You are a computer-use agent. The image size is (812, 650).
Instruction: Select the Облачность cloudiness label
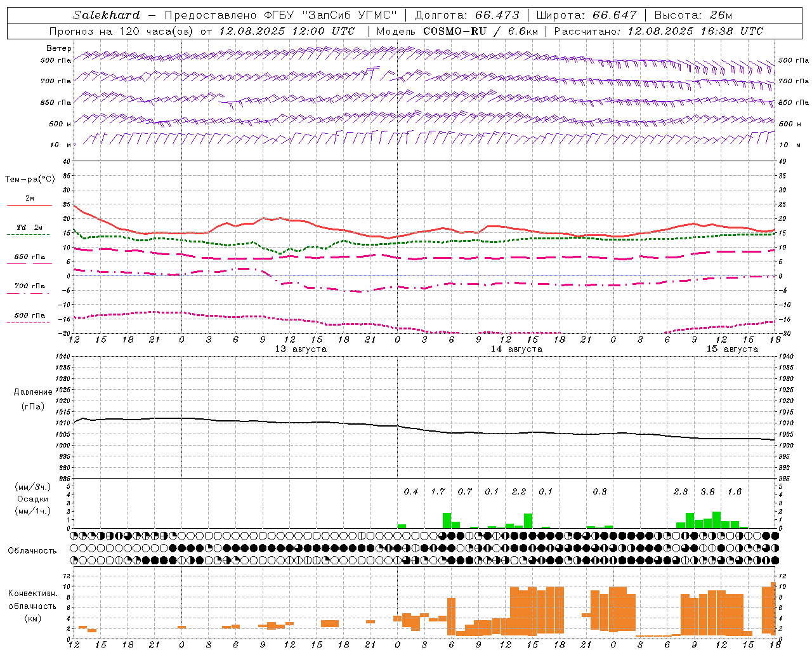point(32,550)
